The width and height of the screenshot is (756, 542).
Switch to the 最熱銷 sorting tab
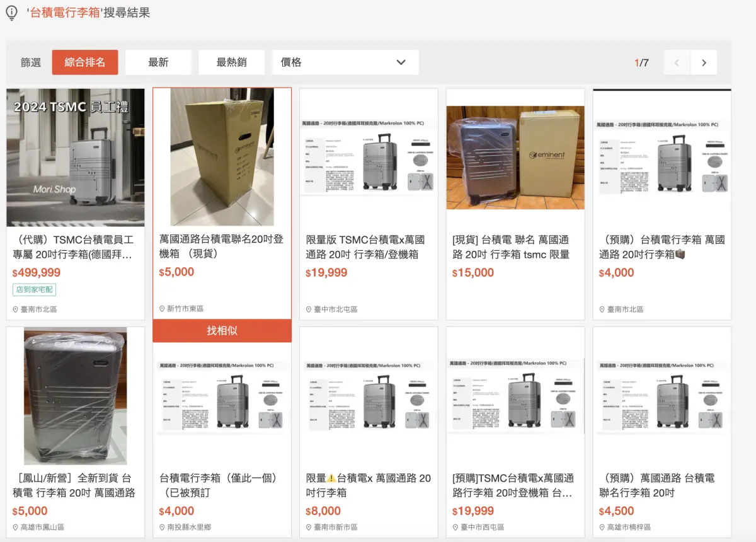(231, 62)
